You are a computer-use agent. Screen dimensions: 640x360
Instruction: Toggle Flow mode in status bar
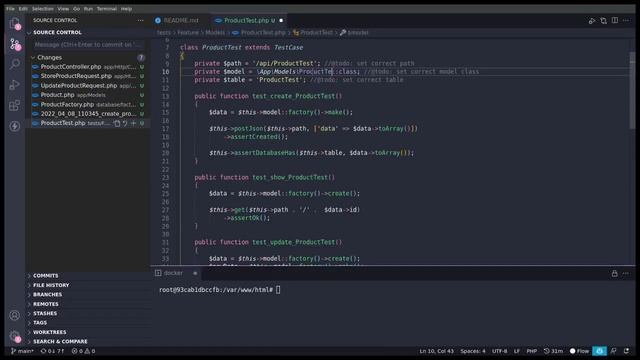(579, 351)
